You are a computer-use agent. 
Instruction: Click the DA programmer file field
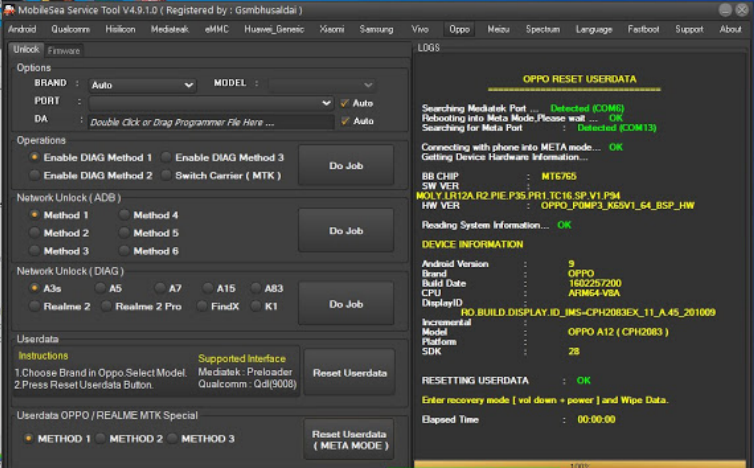coord(211,122)
